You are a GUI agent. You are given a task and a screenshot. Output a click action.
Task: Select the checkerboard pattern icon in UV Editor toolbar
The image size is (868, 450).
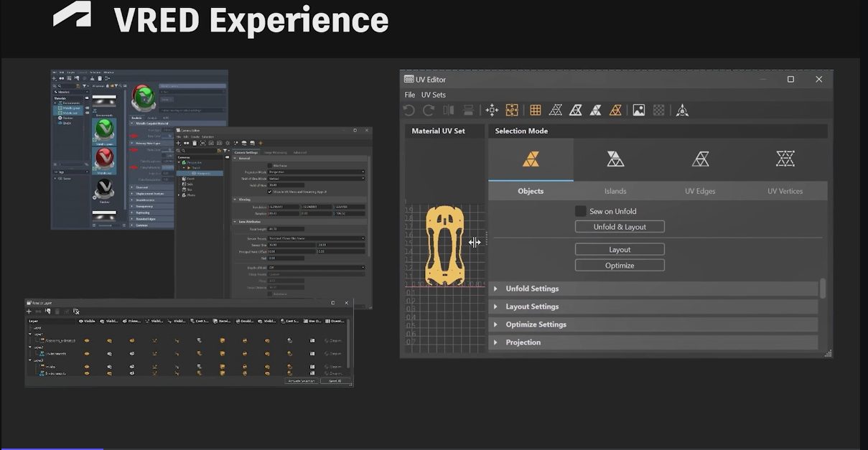658,110
